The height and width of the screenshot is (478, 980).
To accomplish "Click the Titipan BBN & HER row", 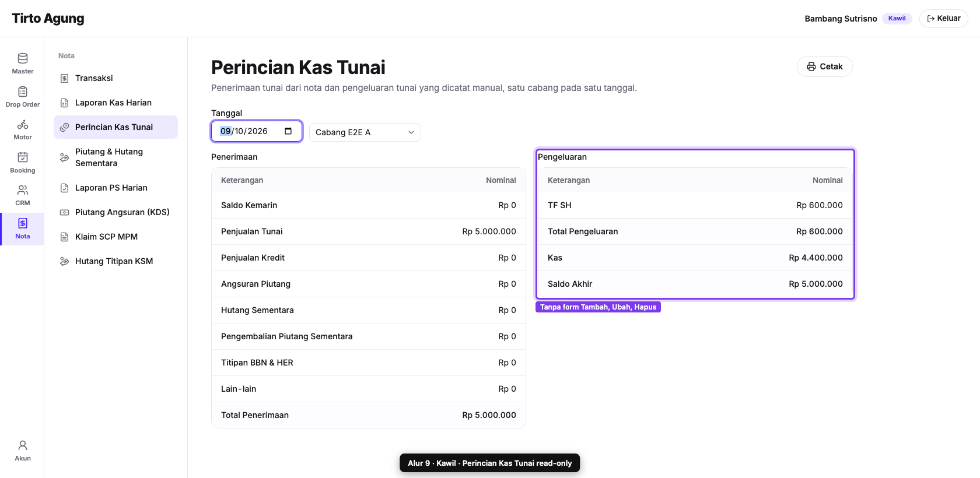I will [x=369, y=363].
